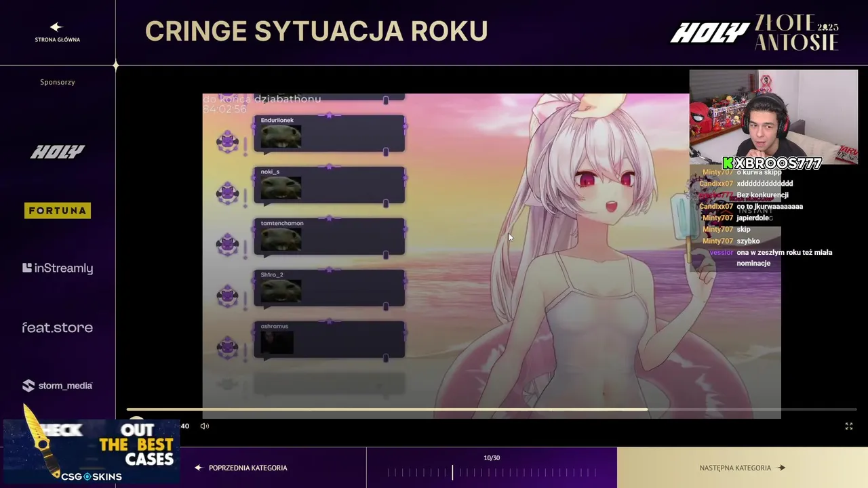
Task: Click the 'co to jkurwaaaaaaaa' chat message
Action: 770,207
